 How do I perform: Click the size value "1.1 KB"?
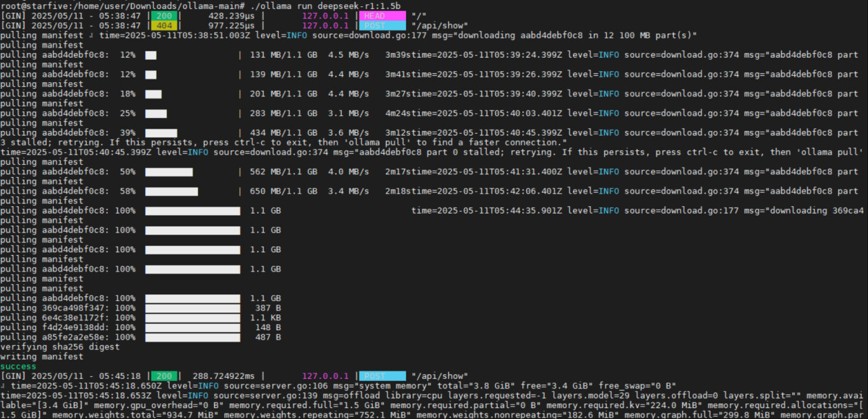click(x=266, y=318)
